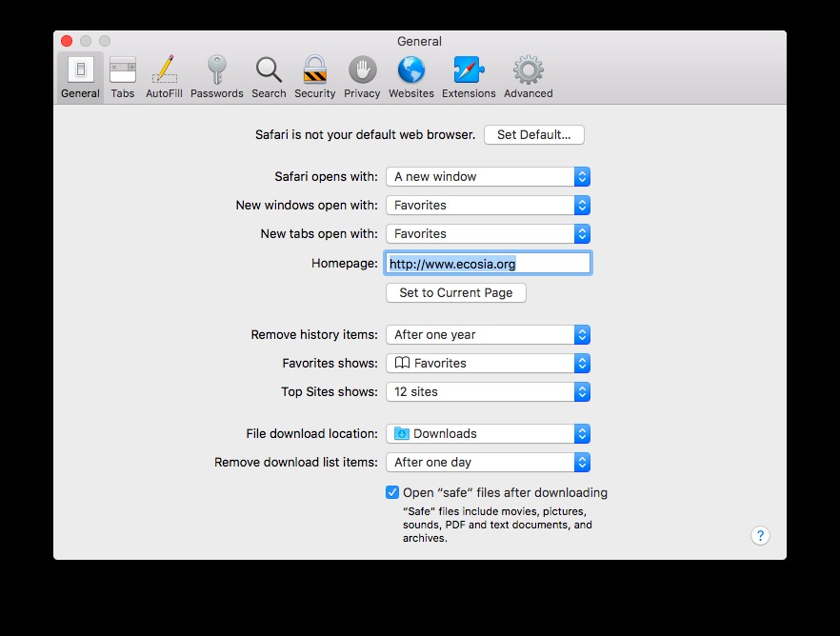Viewport: 840px width, 636px height.
Task: Open the Favorites shows dropdown
Action: click(488, 363)
